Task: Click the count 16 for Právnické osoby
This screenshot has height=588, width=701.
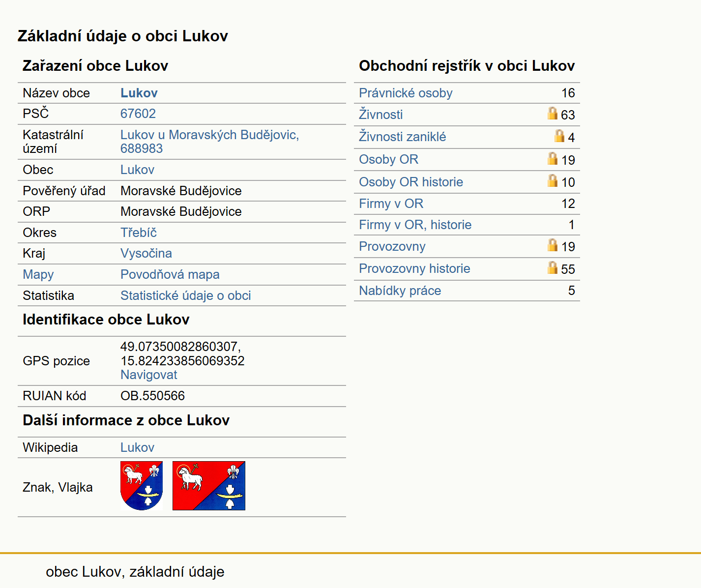Action: (568, 93)
